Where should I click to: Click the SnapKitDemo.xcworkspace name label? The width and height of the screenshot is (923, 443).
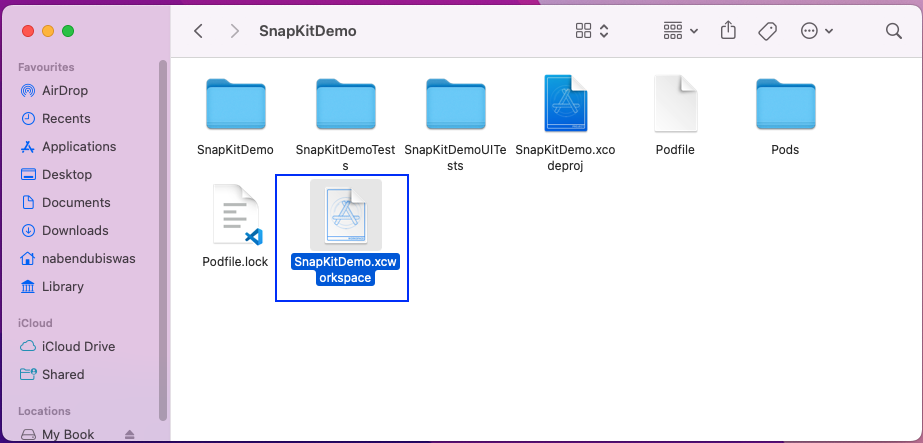346,270
